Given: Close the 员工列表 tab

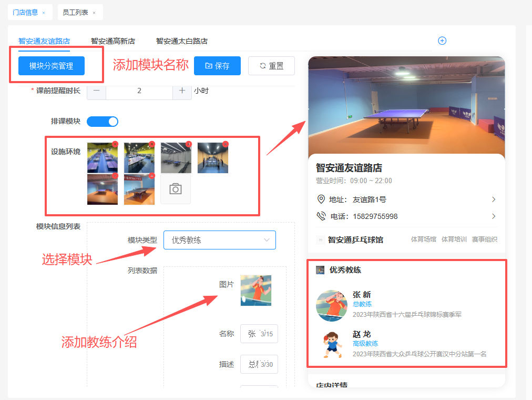Looking at the screenshot, I should pos(94,13).
